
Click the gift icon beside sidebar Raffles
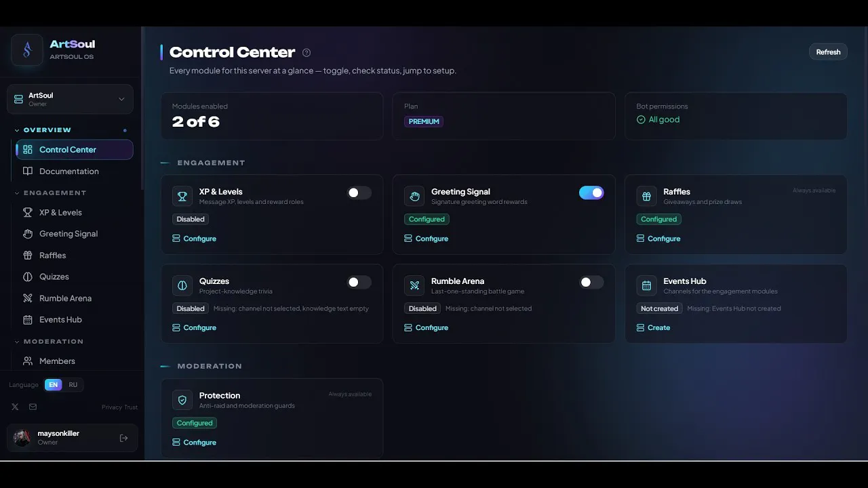[x=28, y=256]
